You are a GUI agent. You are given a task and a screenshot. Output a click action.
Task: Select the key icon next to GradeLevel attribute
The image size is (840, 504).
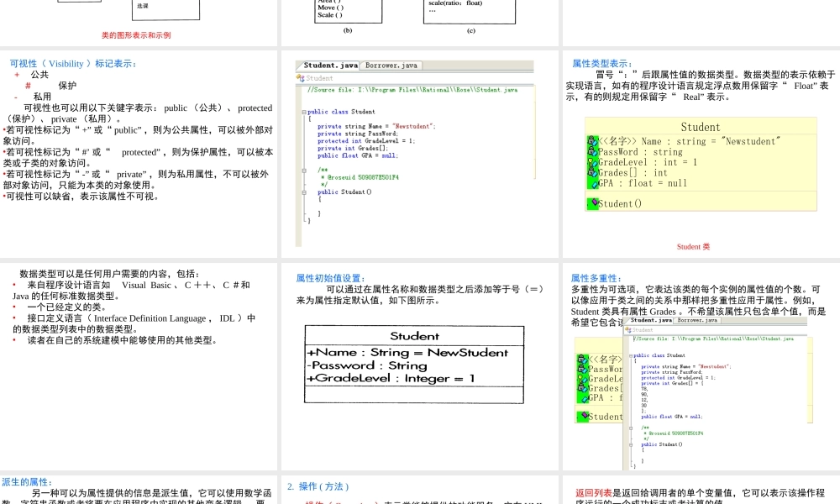pyautogui.click(x=591, y=162)
